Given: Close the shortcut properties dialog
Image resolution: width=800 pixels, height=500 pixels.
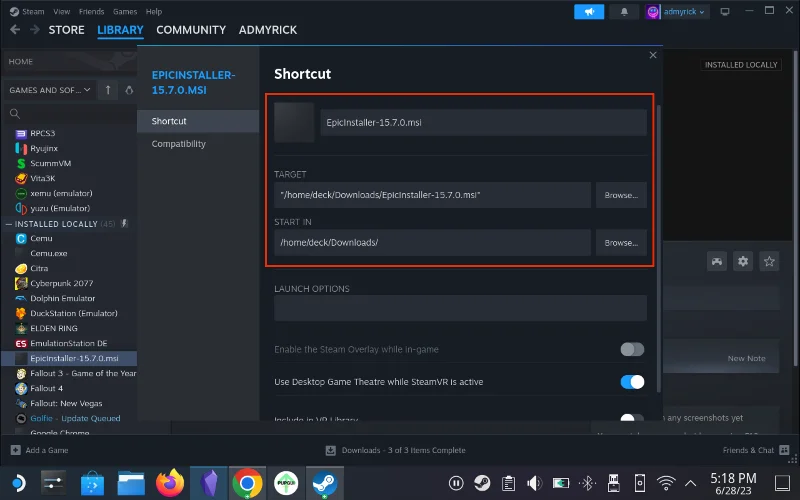Looking at the screenshot, I should (x=653, y=55).
